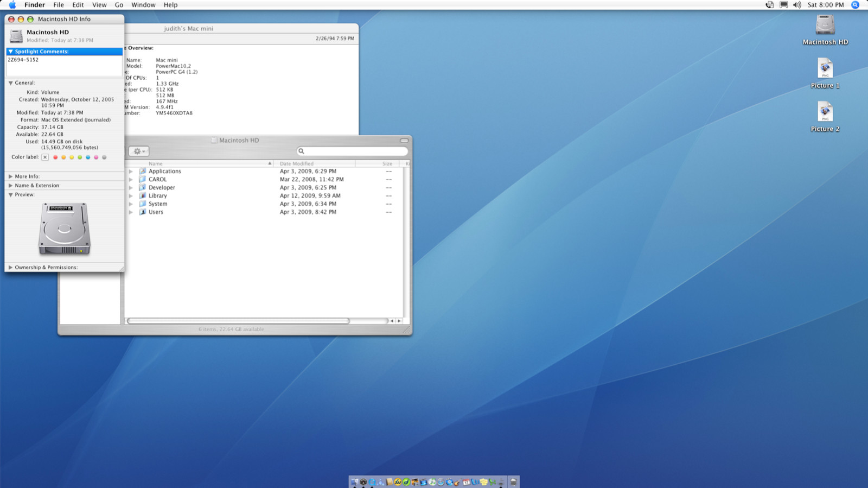This screenshot has width=868, height=488.
Task: Toggle the toolbar pill button of the Macintosh HD window
Action: click(x=404, y=141)
